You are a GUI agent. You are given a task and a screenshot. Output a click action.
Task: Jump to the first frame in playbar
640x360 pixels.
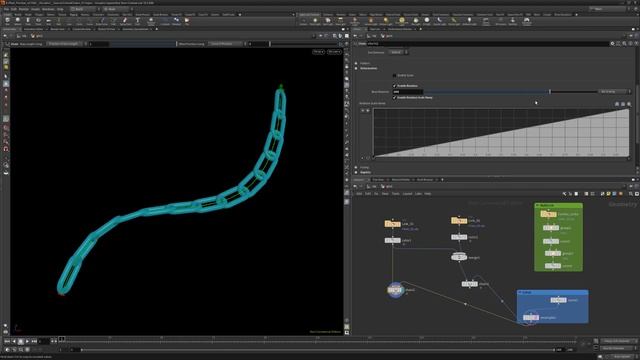(7, 341)
